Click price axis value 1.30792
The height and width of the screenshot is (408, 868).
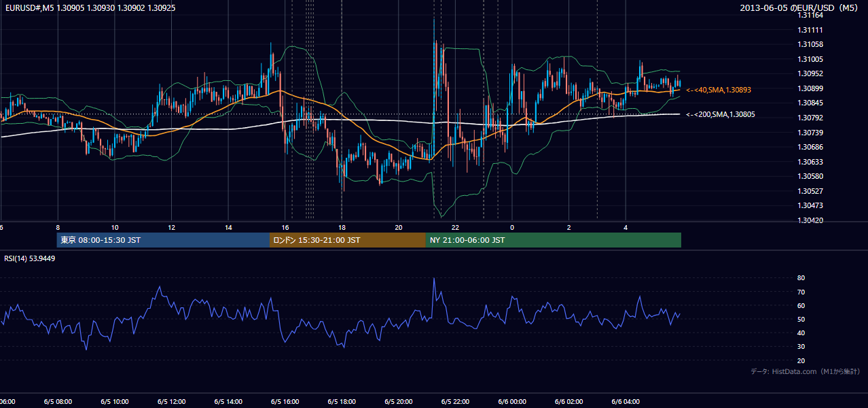tap(811, 118)
